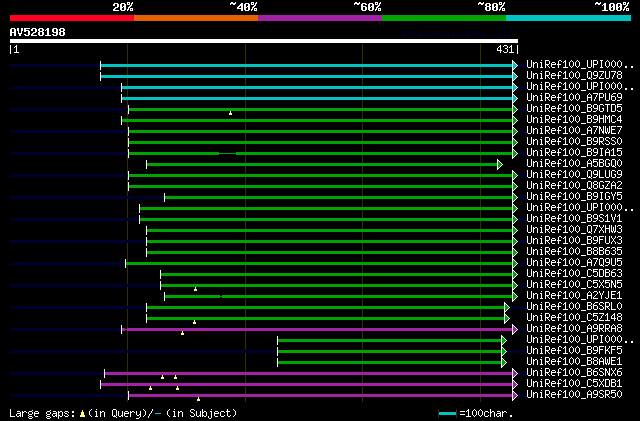The image size is (640, 421).
Task: Open hit UniRef100_Q9ZU78
Action: [x=574, y=76]
